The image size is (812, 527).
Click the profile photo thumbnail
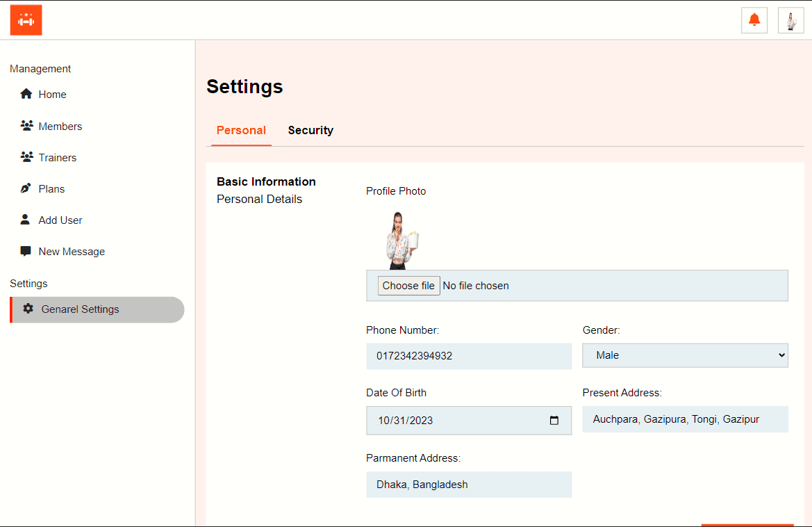coord(402,241)
